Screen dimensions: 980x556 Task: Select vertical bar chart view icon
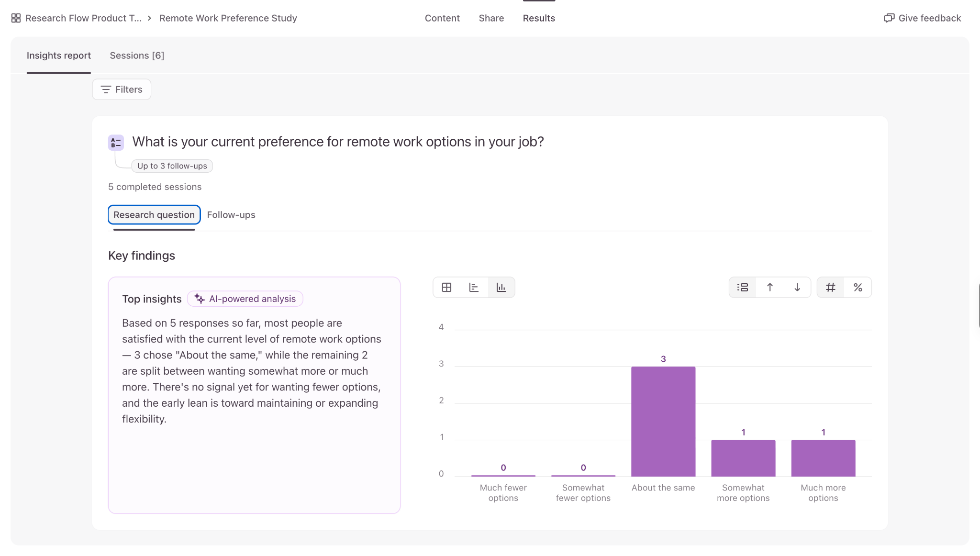(501, 288)
